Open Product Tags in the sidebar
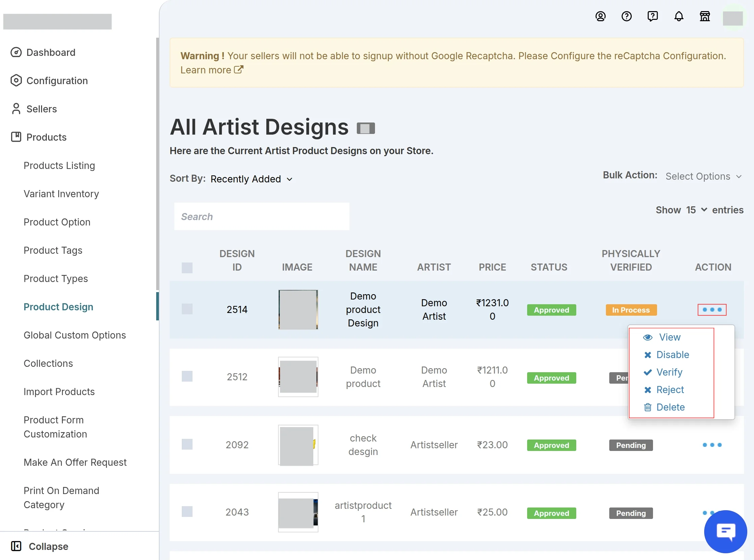Image resolution: width=754 pixels, height=560 pixels. pyautogui.click(x=53, y=250)
